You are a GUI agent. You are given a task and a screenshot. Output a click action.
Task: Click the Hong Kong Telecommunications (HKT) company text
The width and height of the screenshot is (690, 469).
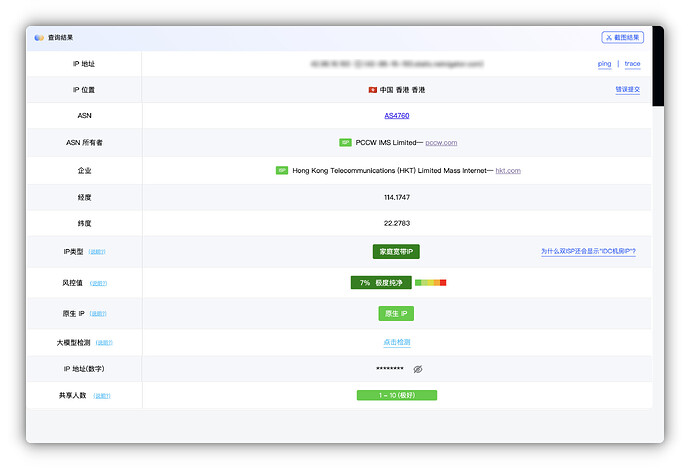[389, 171]
